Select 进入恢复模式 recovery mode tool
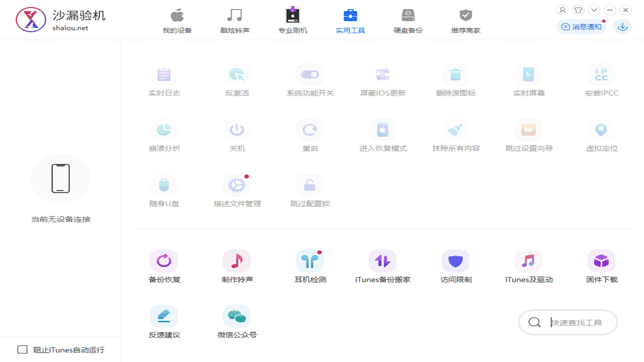The width and height of the screenshot is (644, 362). [383, 135]
